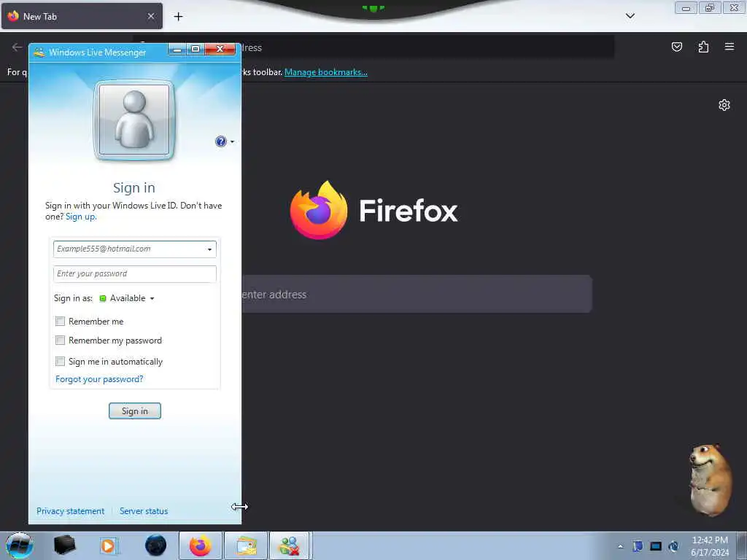Click the Messenger title bar icon

coord(39,52)
